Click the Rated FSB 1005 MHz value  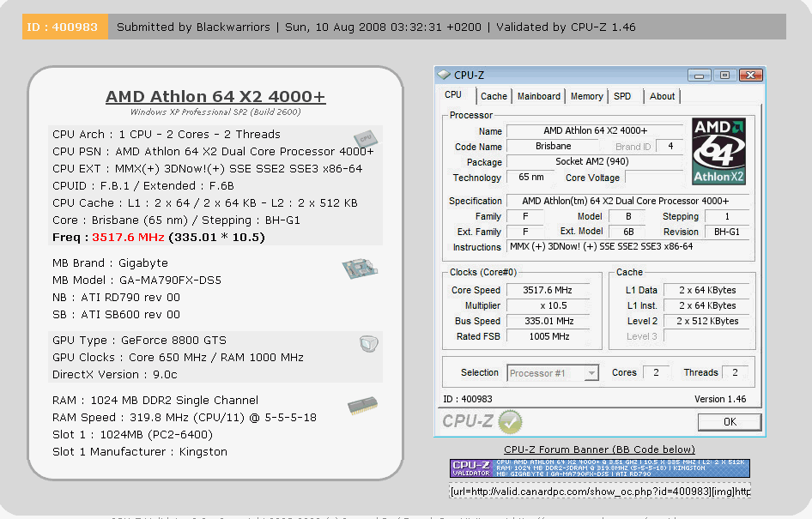(x=548, y=337)
